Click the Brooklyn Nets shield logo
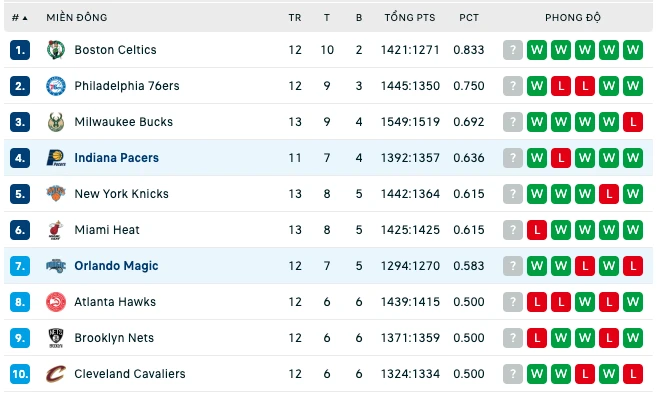Viewport: 657px width, 396px height. coord(56,338)
